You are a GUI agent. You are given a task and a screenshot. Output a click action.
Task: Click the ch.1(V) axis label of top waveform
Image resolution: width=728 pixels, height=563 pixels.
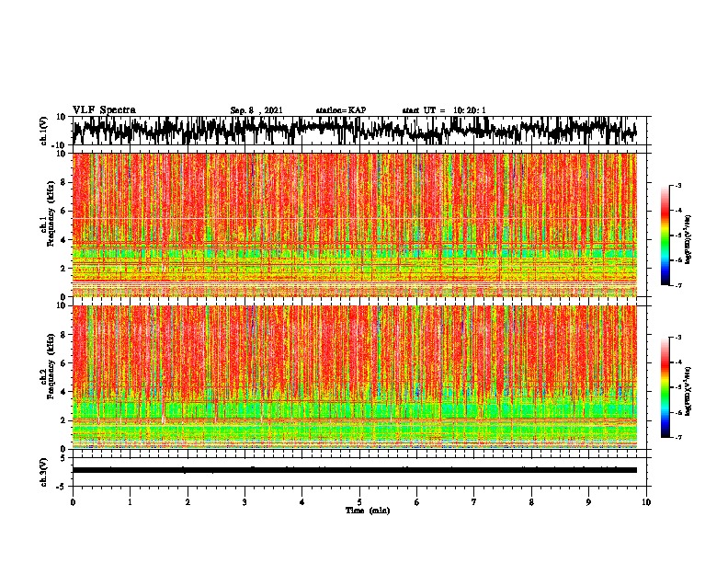tap(44, 131)
